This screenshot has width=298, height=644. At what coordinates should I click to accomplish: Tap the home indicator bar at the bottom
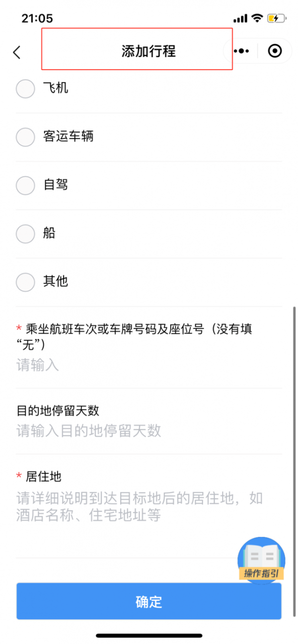(x=149, y=635)
